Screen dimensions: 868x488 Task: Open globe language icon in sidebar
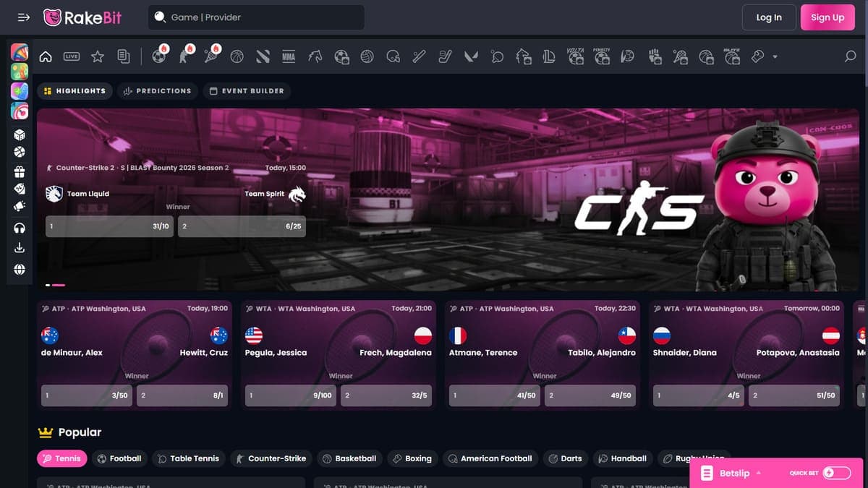click(20, 269)
